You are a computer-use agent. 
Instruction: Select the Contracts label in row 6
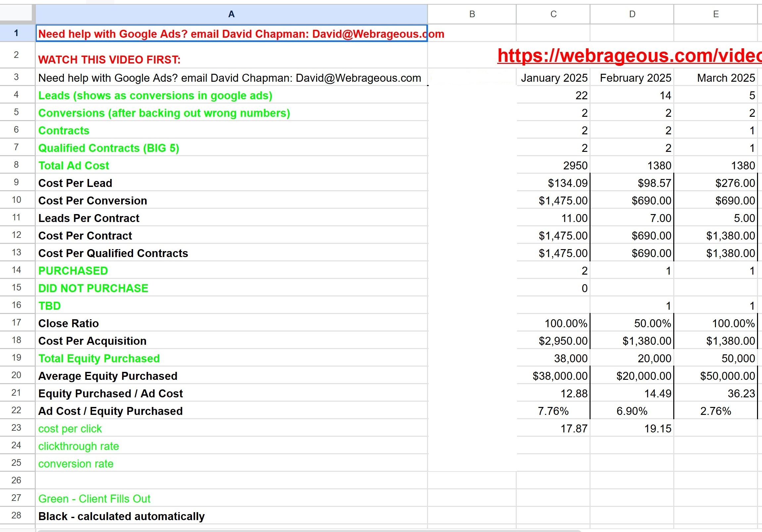64,130
